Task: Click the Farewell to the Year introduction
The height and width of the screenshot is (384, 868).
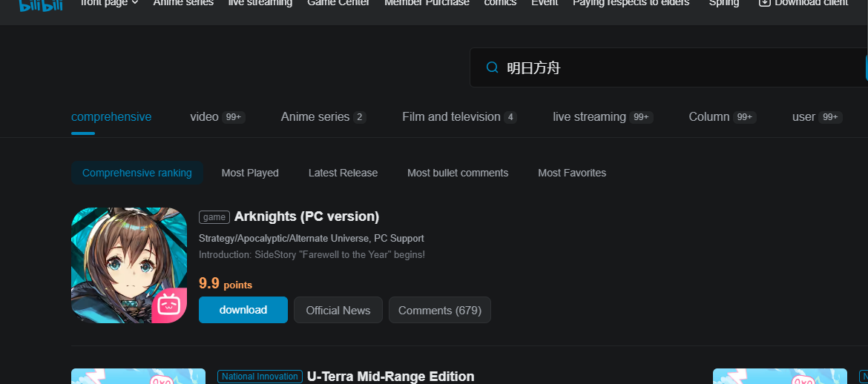Action: [x=312, y=255]
